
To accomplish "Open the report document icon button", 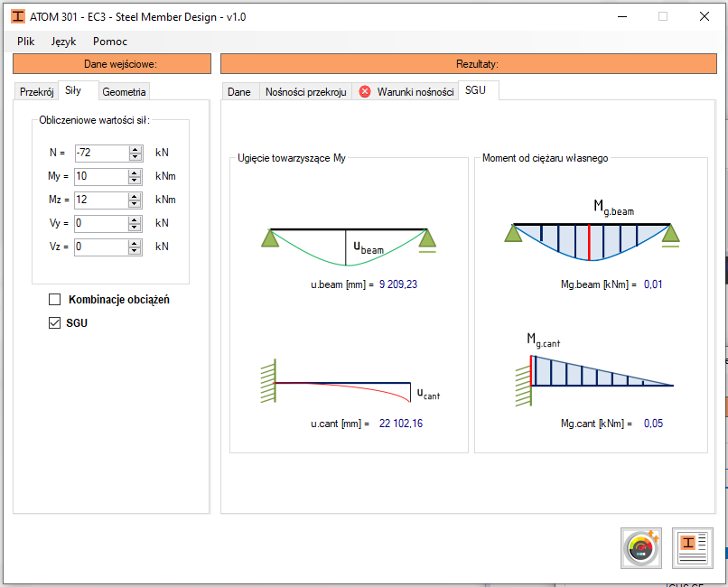I will pyautogui.click(x=692, y=548).
